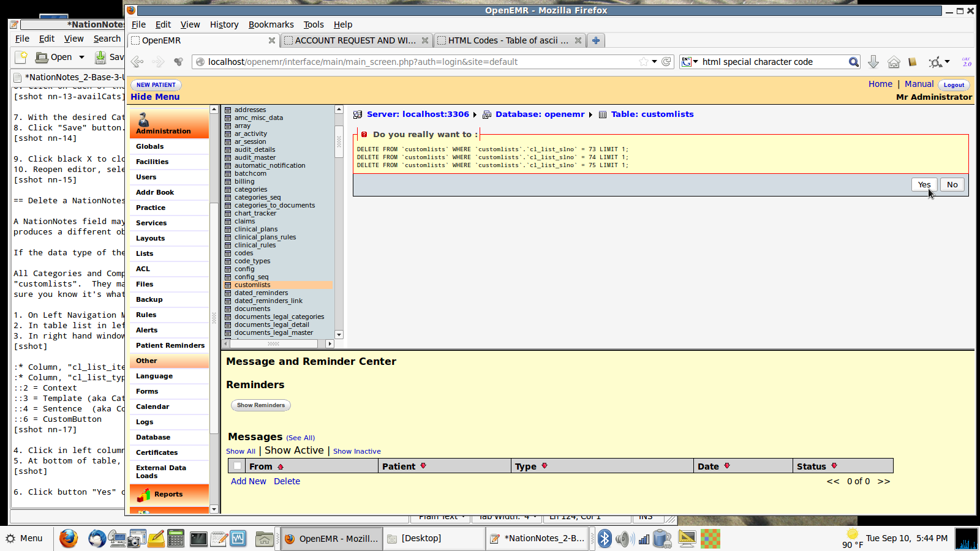Click the network signal tray icon
Screen dimensions: 980x551
(644, 539)
